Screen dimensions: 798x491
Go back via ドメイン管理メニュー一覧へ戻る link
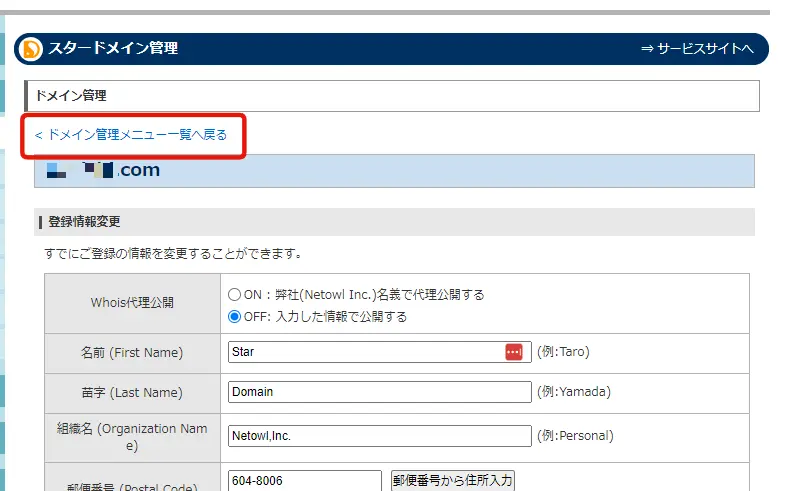click(131, 134)
